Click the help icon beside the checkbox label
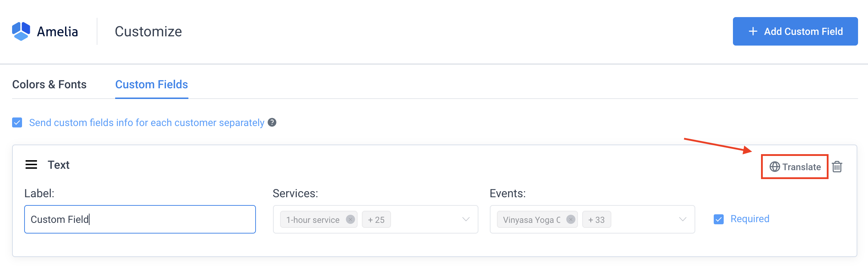The width and height of the screenshot is (868, 267). pos(272,122)
